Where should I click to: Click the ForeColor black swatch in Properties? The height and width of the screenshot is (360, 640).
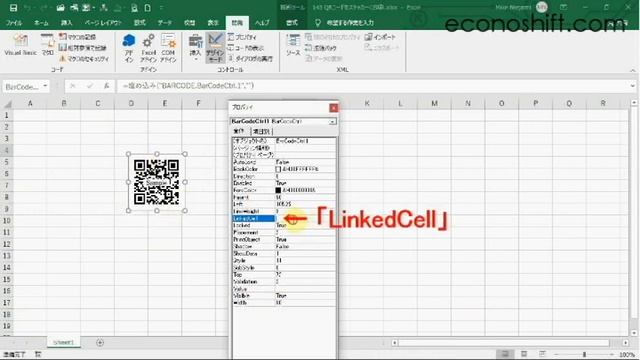tap(278, 190)
